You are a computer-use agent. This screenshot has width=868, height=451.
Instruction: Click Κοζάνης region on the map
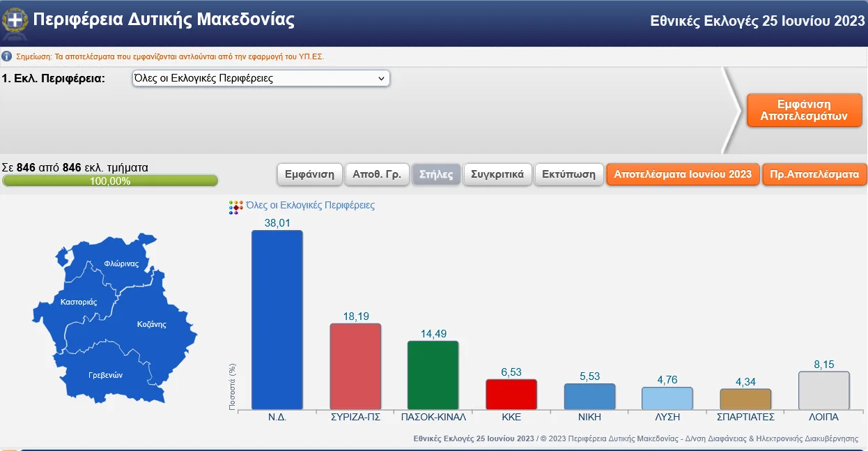pos(151,324)
